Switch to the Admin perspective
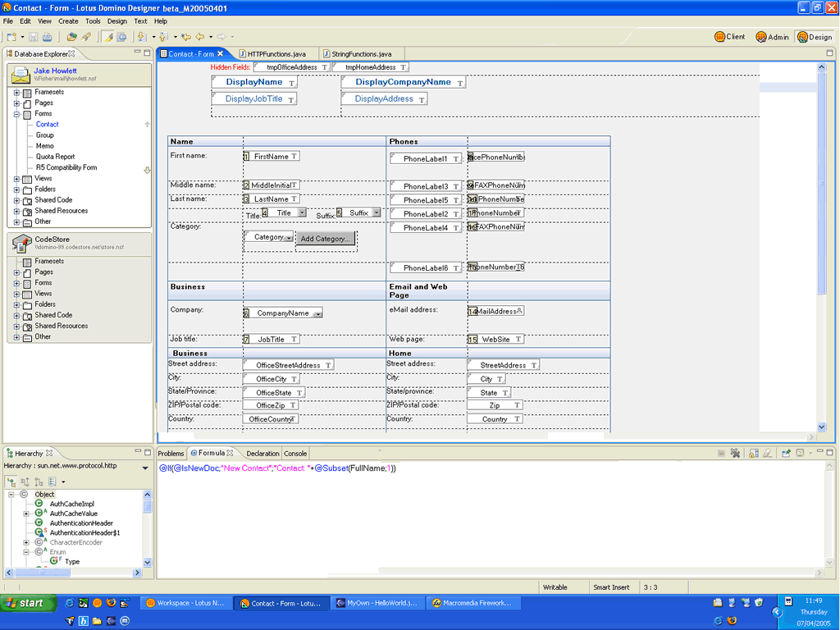 tap(772, 36)
